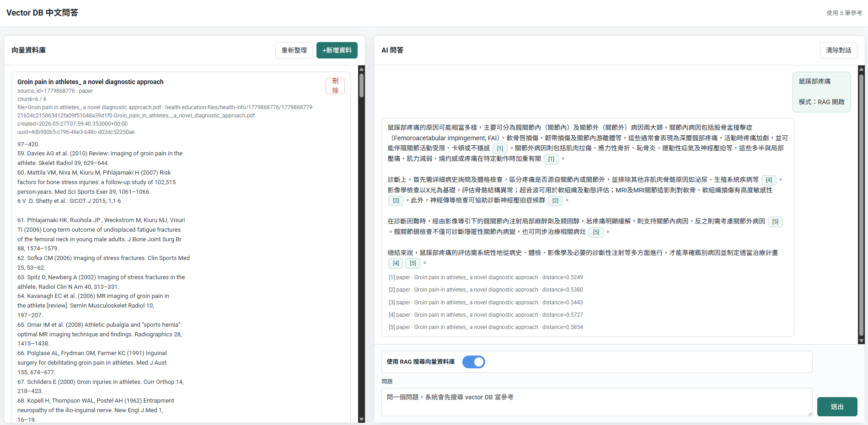Clear conversation via 清除對話 button
This screenshot has height=425, width=868.
(839, 50)
